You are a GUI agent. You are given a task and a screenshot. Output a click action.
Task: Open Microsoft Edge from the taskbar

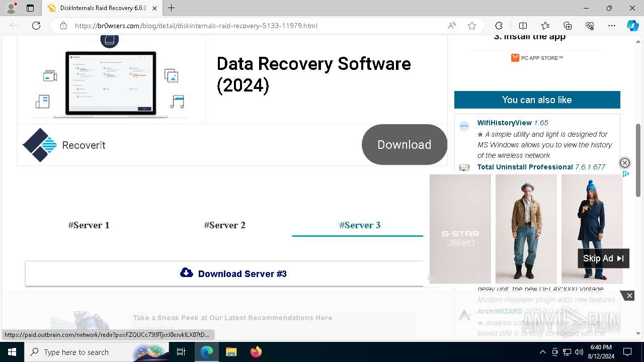click(x=207, y=352)
